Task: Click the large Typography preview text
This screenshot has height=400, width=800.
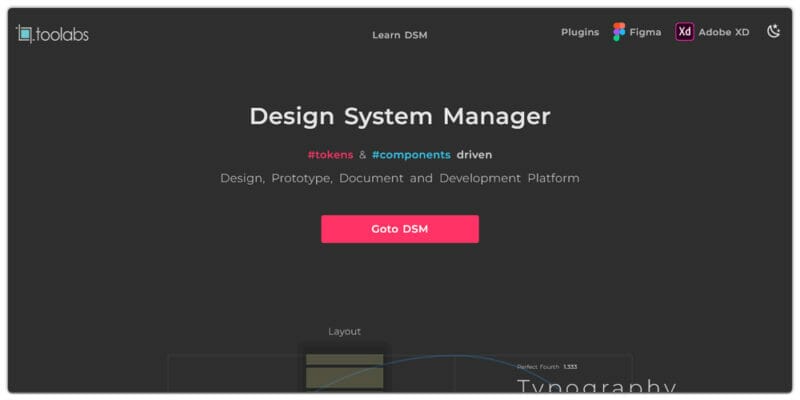Action: click(596, 386)
